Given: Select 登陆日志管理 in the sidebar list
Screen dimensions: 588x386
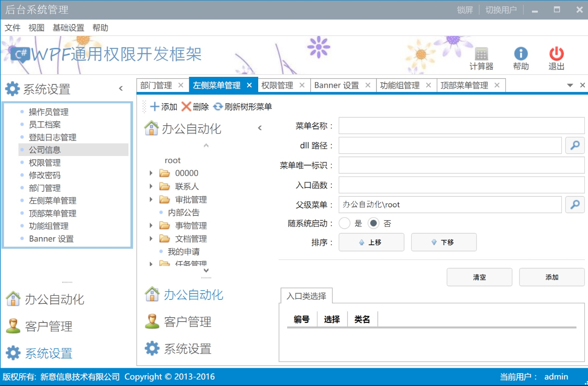Looking at the screenshot, I should tap(53, 137).
